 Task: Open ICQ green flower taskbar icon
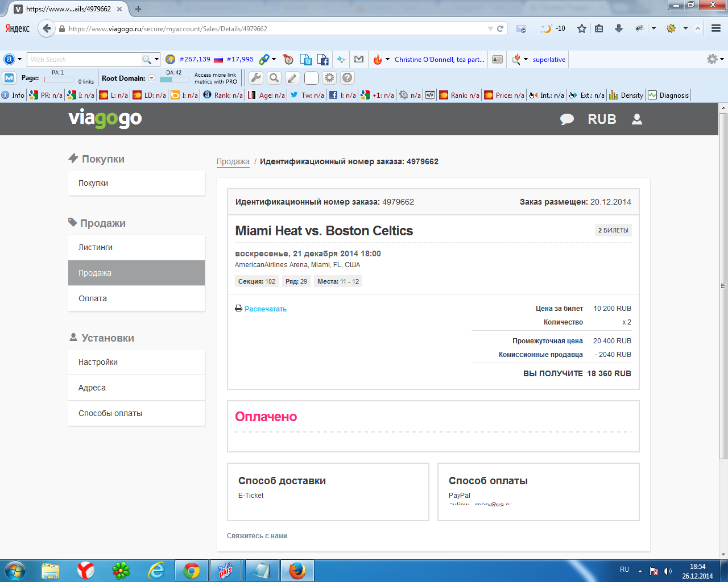(121, 571)
